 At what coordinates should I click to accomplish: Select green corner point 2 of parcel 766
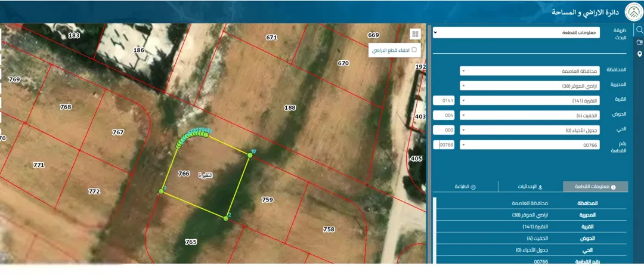tap(225, 218)
